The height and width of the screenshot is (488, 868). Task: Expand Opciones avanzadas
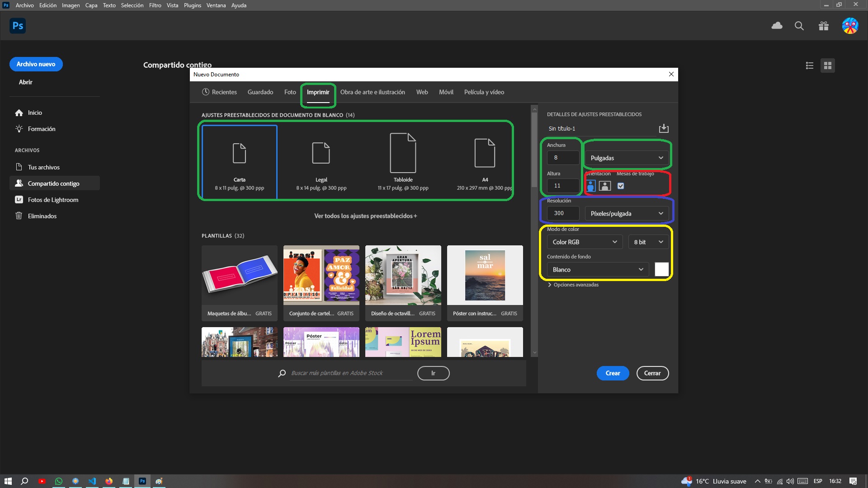click(573, 285)
